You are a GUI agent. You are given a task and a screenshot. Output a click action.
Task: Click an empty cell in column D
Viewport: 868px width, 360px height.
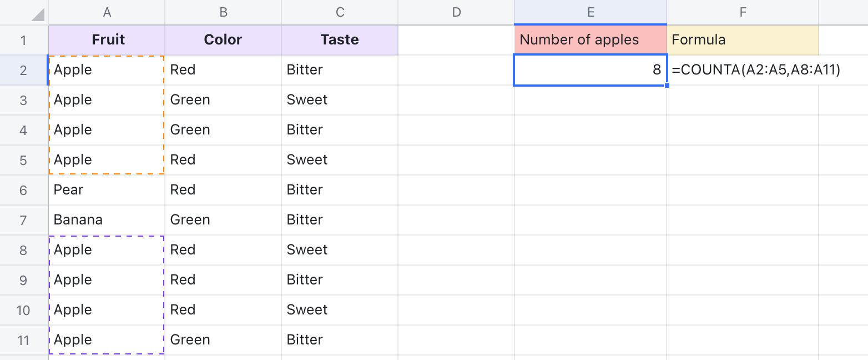tap(456, 189)
